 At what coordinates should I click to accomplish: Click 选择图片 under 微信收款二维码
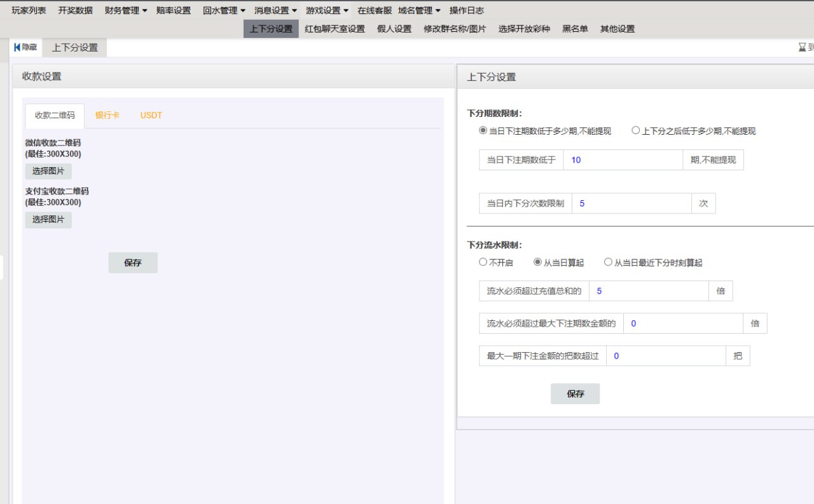click(x=48, y=171)
